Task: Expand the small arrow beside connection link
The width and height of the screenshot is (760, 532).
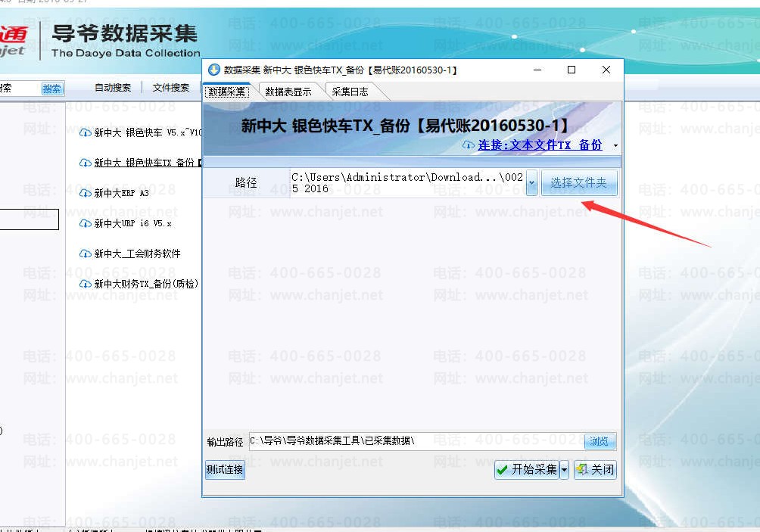Action: [x=615, y=145]
